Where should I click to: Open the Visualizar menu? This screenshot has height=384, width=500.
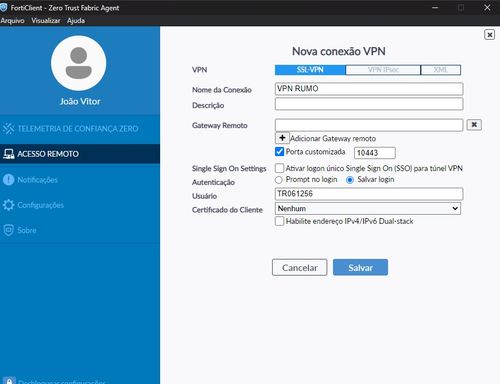click(46, 20)
